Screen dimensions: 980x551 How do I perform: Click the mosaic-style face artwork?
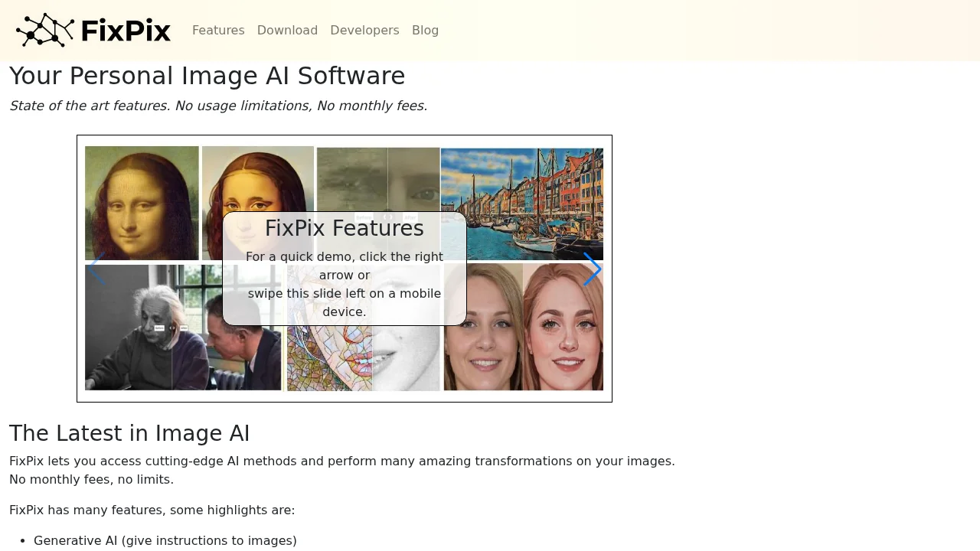click(x=329, y=360)
